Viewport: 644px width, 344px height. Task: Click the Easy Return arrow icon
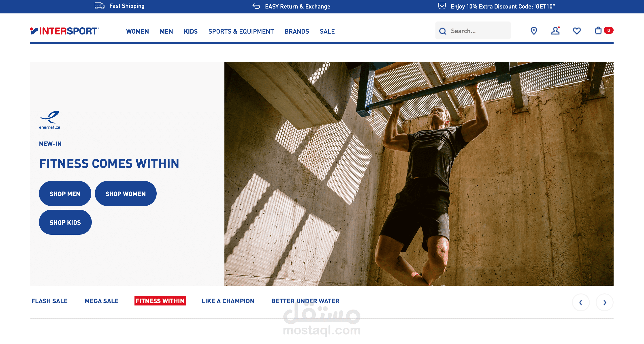pyautogui.click(x=256, y=6)
